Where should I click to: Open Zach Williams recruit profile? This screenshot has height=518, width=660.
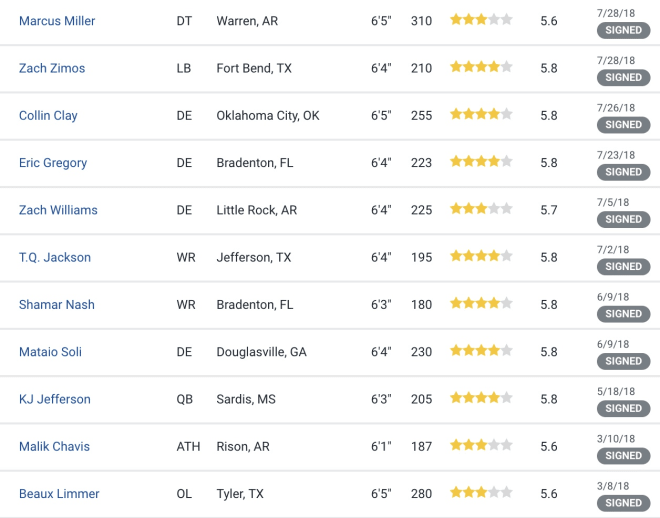[x=58, y=210]
